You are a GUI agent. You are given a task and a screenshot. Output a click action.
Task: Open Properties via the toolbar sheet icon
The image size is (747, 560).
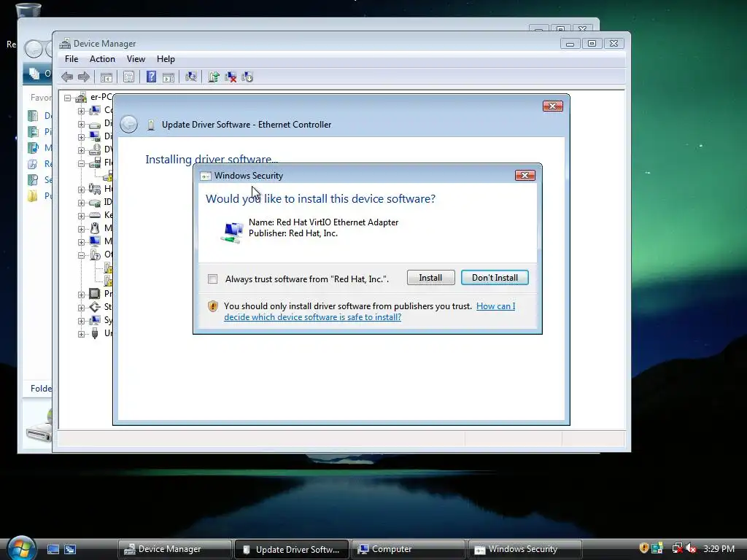128,77
